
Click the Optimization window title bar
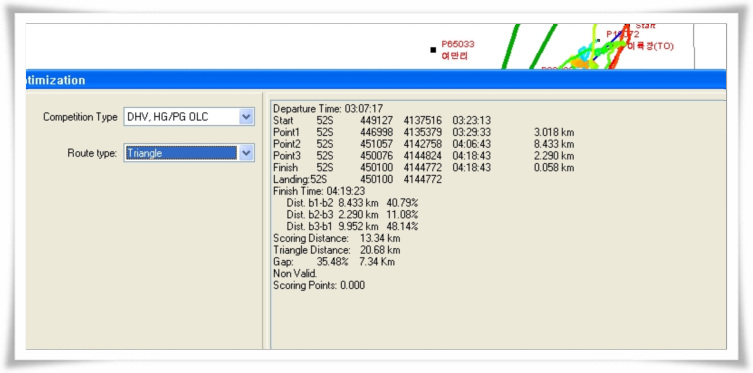[376, 80]
